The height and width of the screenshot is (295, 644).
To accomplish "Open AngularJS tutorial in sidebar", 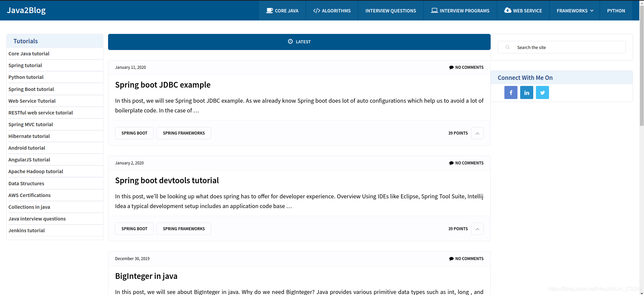I will (x=29, y=160).
